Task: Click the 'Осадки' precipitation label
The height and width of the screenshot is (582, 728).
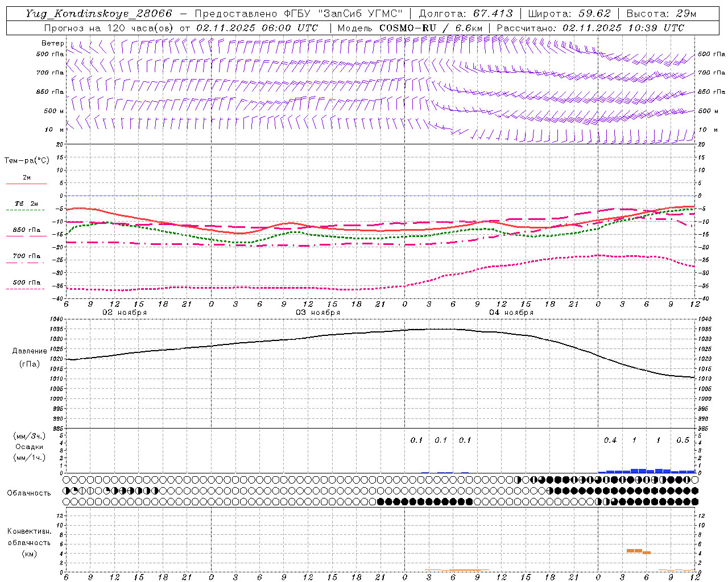Action: click(30, 447)
